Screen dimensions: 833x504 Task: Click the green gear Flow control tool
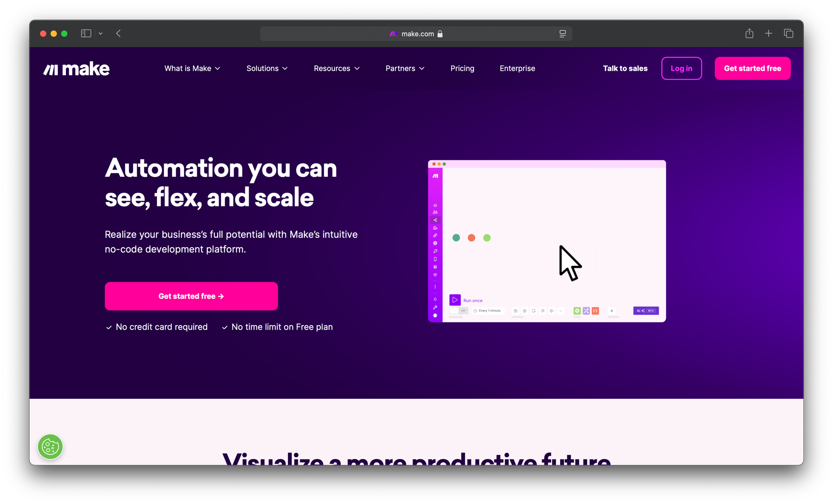coord(577,311)
